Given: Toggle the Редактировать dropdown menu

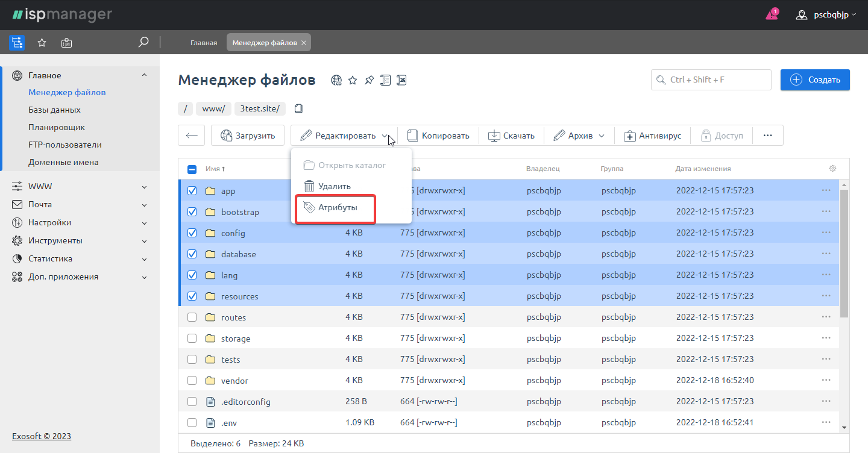Looking at the screenshot, I should point(344,136).
